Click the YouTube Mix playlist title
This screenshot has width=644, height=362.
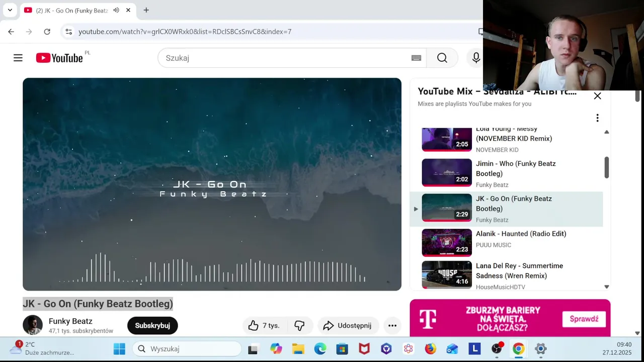coord(497,92)
